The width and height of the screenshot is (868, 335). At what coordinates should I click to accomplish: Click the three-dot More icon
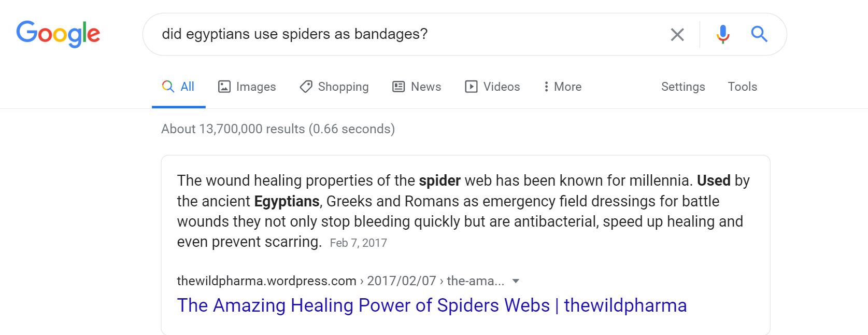pyautogui.click(x=546, y=87)
